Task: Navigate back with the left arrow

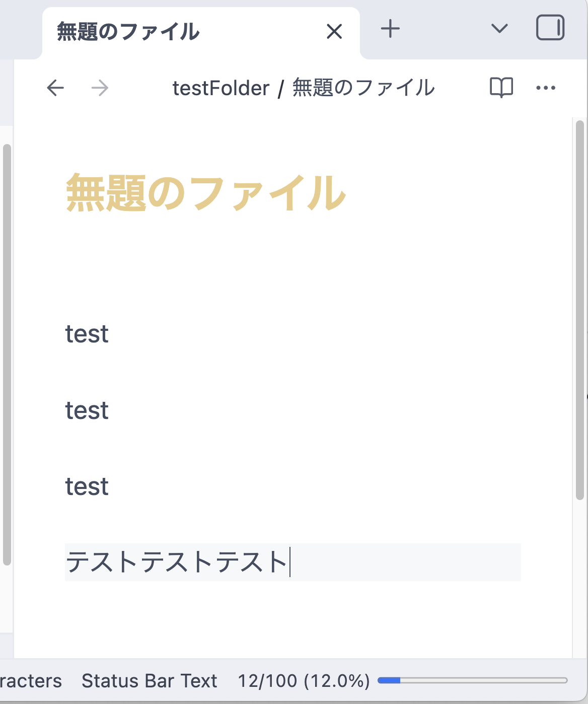Action: pos(55,88)
